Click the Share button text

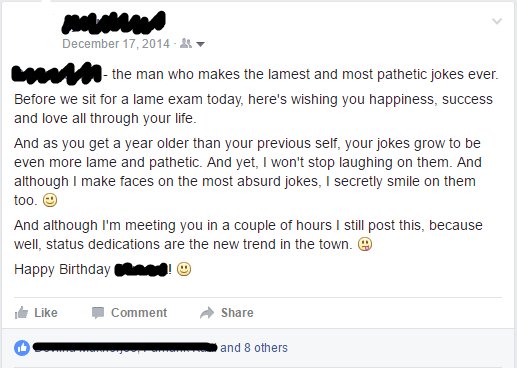[237, 313]
